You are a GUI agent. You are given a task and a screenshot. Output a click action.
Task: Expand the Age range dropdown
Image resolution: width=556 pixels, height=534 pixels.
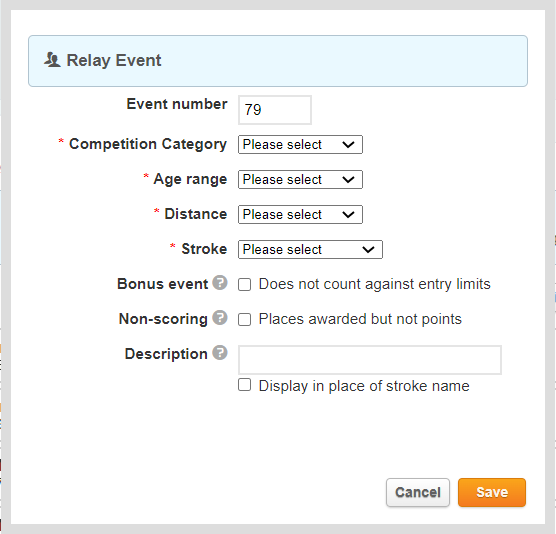(x=300, y=179)
